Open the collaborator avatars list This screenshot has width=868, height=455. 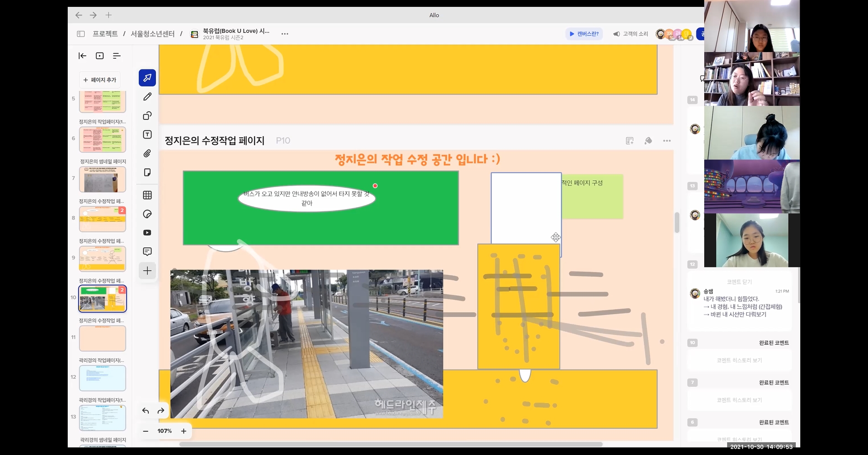click(x=674, y=34)
